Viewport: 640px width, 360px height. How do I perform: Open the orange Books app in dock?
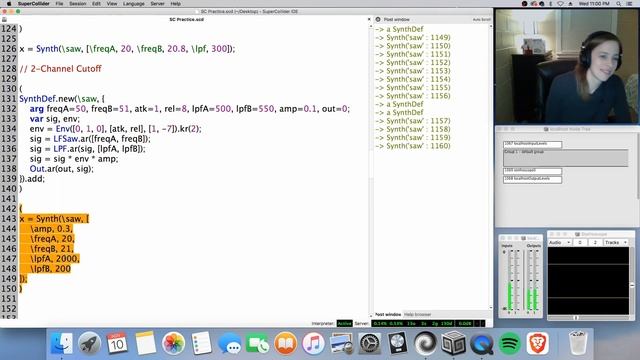point(285,343)
